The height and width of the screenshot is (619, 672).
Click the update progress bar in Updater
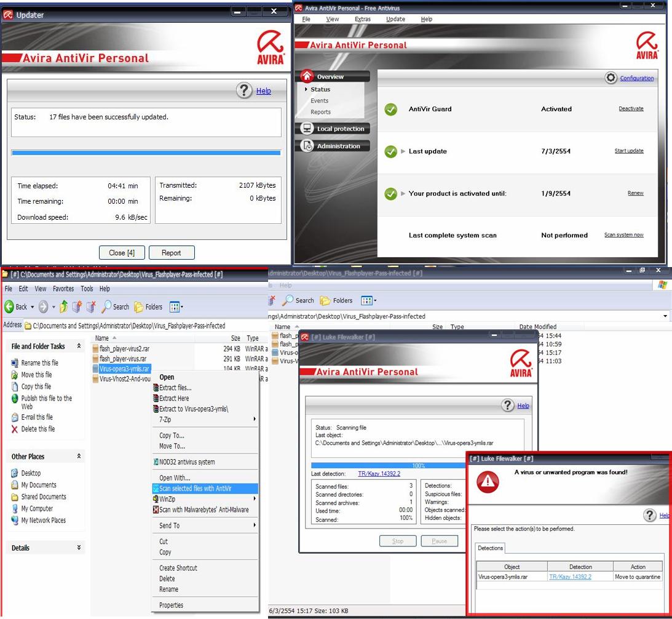coord(146,153)
